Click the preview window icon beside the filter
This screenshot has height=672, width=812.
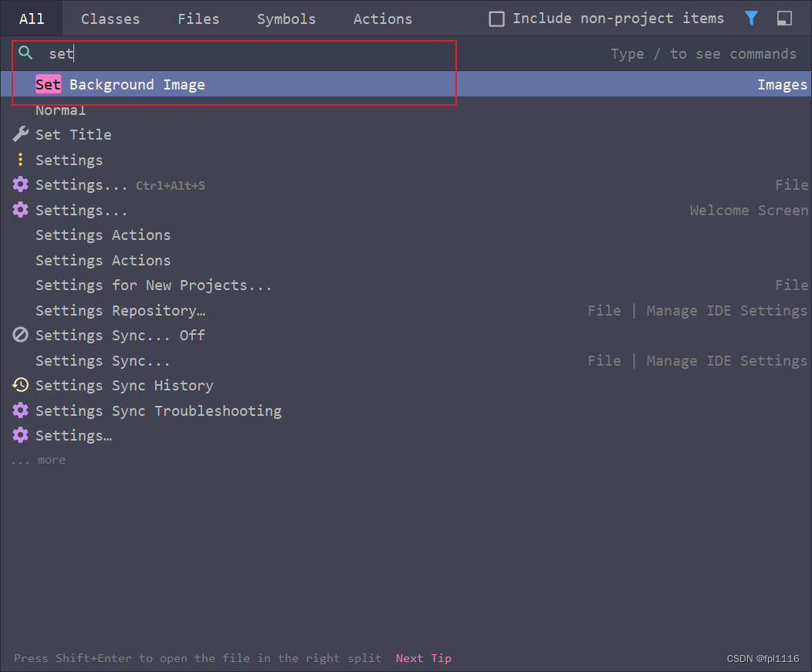pyautogui.click(x=784, y=19)
